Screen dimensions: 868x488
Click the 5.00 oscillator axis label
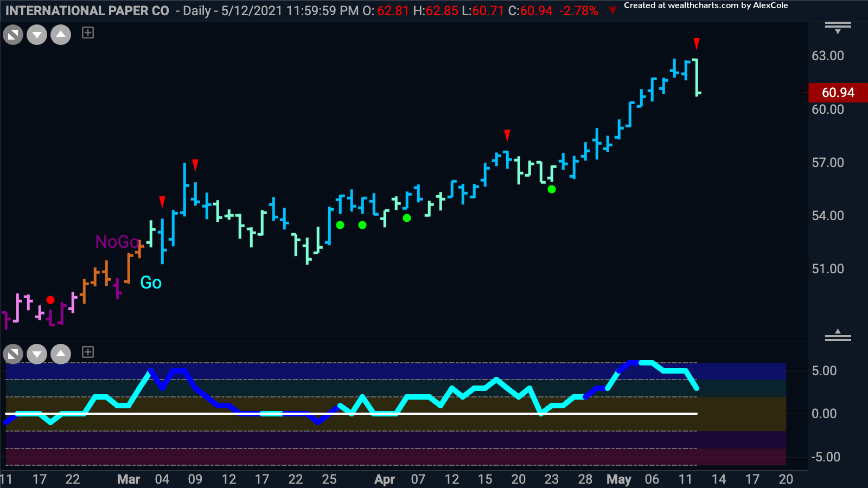click(x=824, y=371)
